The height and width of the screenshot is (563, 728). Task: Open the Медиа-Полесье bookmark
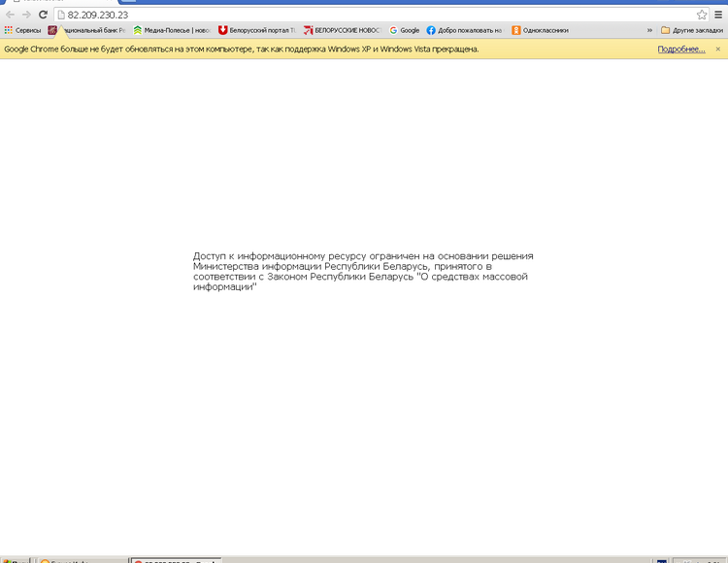pos(172,30)
